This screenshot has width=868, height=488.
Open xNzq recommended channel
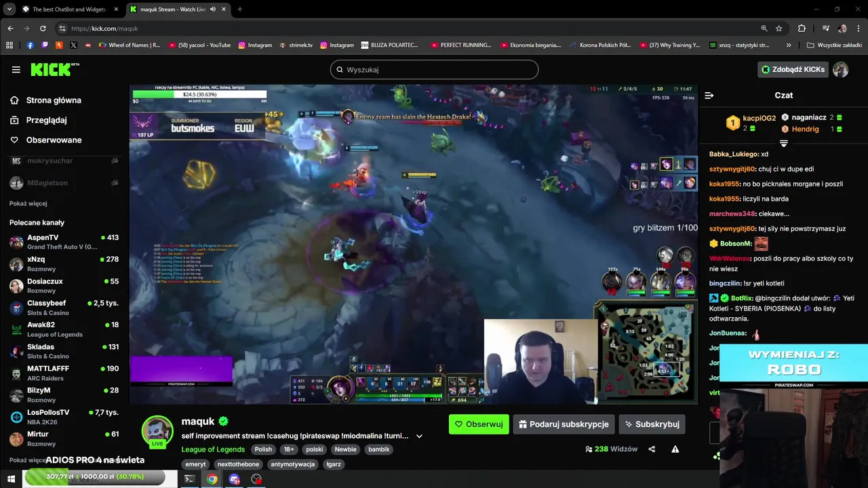64,264
